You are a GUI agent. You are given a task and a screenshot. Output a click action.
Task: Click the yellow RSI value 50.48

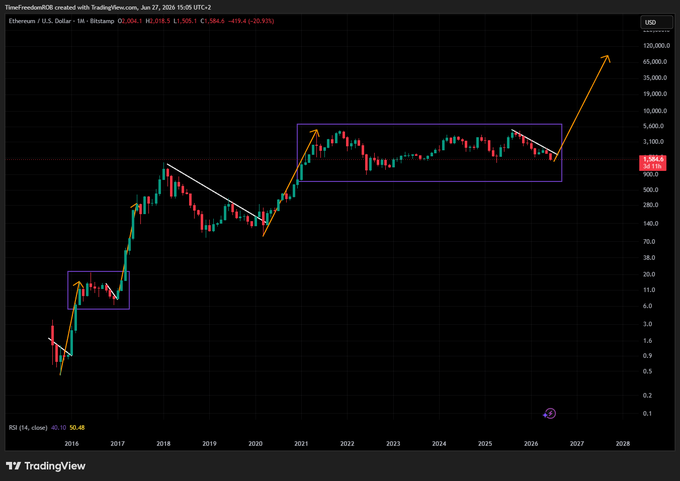click(77, 428)
